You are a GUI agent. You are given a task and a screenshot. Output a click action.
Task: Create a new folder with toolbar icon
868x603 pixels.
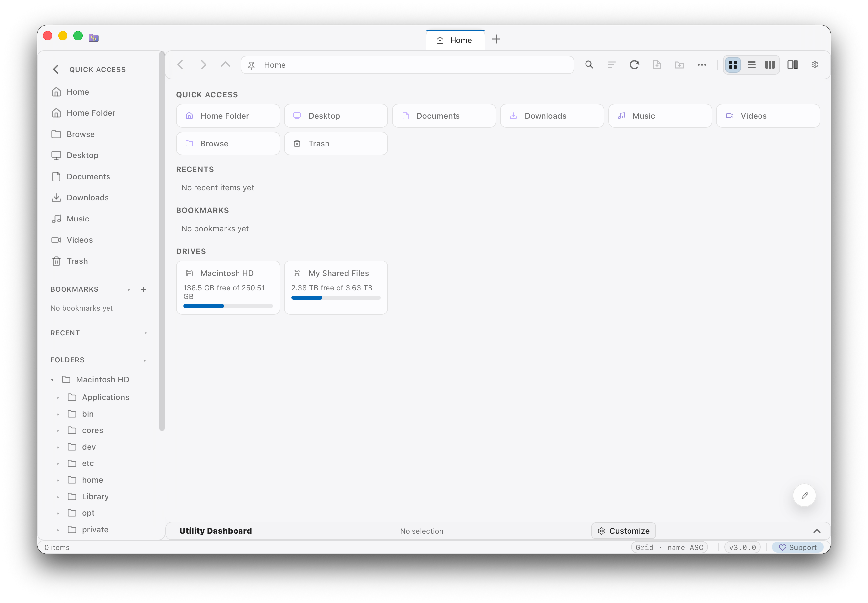pos(679,65)
